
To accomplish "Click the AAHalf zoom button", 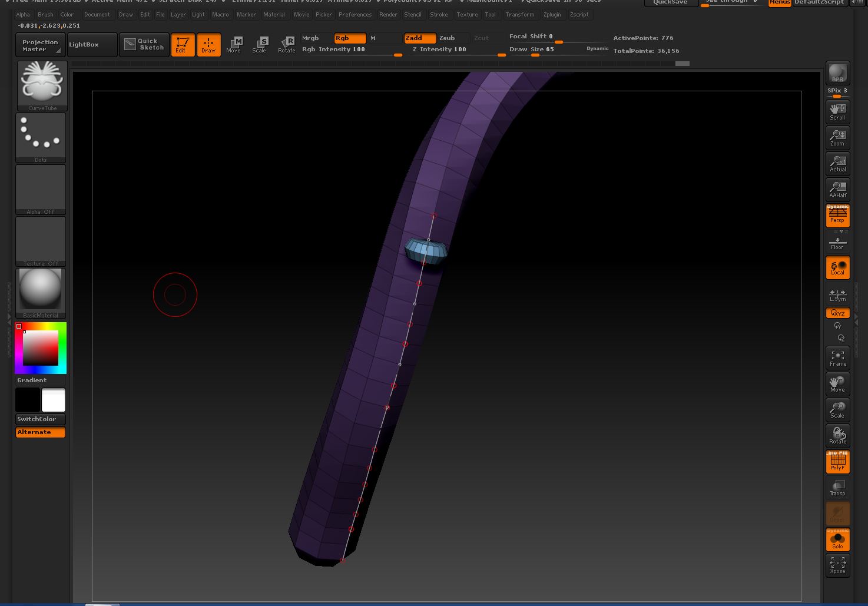I will click(x=837, y=189).
